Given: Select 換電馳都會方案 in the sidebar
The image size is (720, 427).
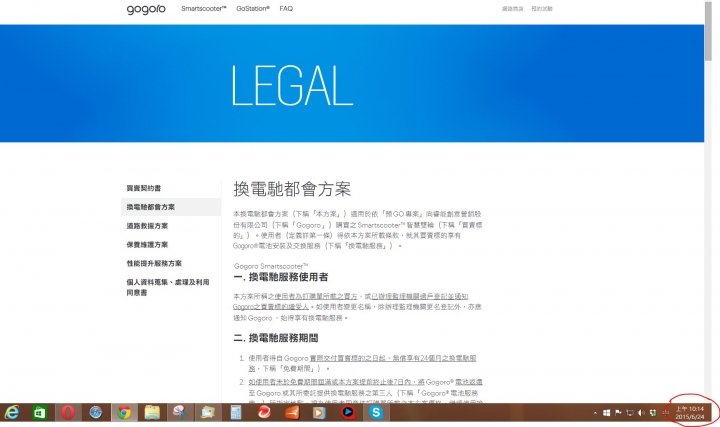Looking at the screenshot, I should (x=171, y=207).
